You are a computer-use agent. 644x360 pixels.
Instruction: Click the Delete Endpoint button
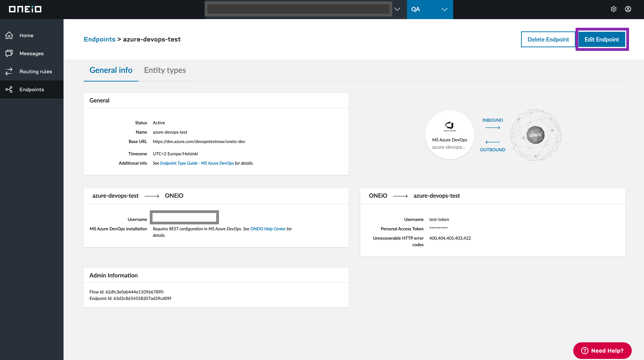[548, 39]
